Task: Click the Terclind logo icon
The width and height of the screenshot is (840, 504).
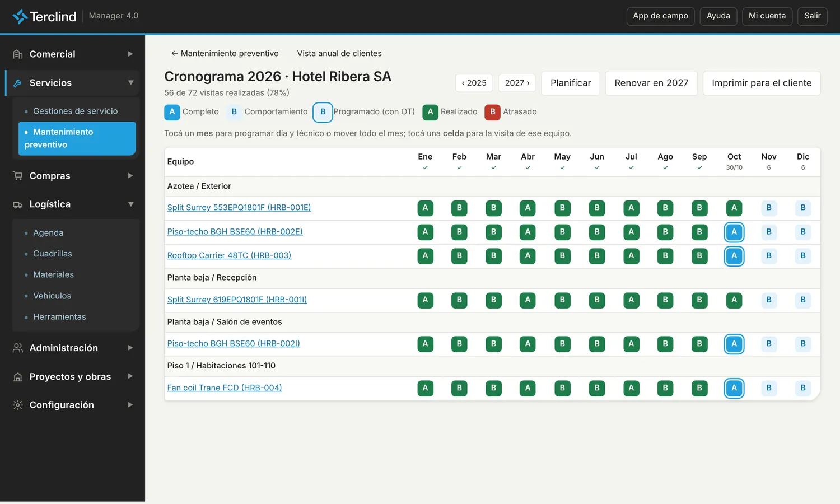Action: [20, 16]
